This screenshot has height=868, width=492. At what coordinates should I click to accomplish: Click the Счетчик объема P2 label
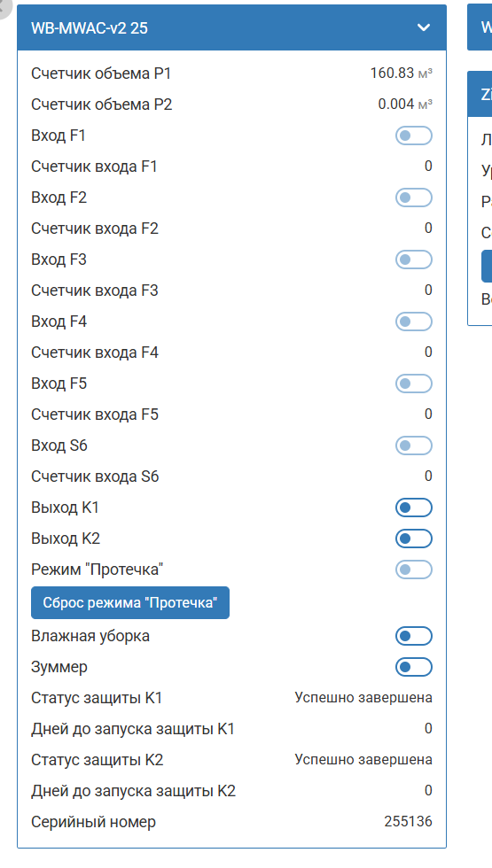(x=101, y=105)
